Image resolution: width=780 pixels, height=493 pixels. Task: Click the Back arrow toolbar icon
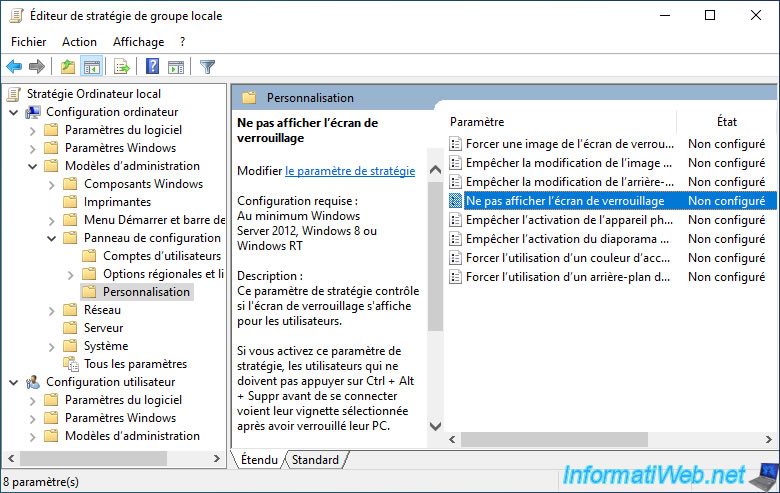tap(14, 67)
